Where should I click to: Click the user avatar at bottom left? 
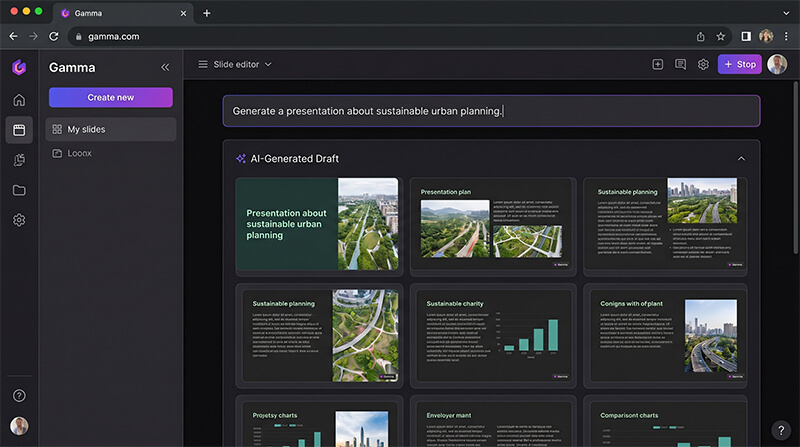click(19, 426)
